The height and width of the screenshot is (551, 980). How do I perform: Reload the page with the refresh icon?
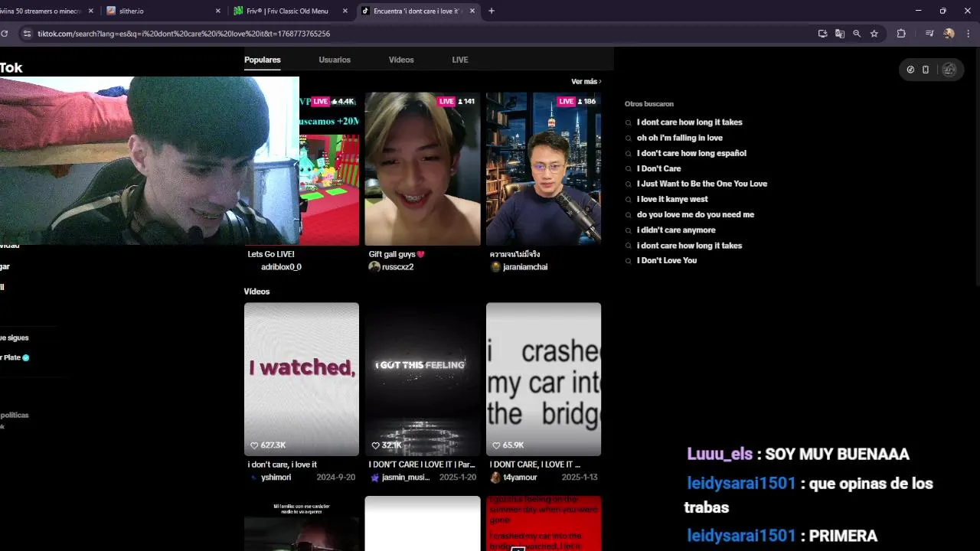pyautogui.click(x=5, y=34)
